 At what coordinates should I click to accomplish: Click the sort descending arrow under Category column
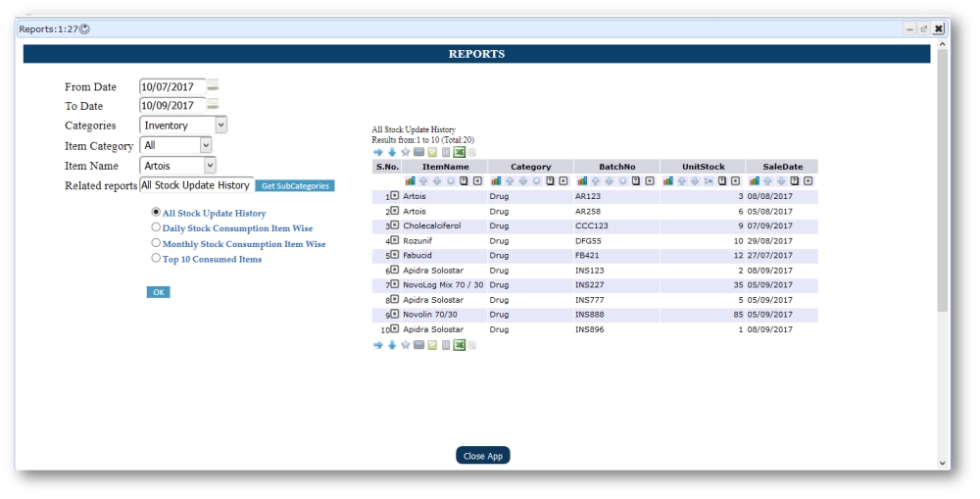[x=522, y=180]
